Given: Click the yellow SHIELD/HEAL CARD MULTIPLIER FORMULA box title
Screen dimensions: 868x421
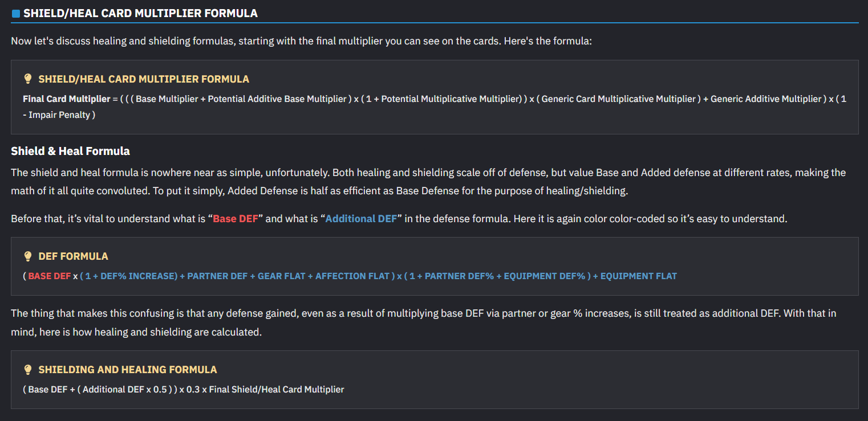Looking at the screenshot, I should (x=144, y=79).
